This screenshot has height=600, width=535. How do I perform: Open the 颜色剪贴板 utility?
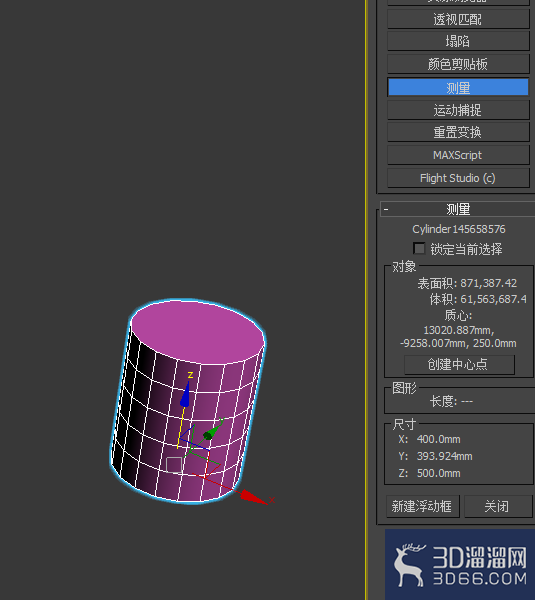coord(458,64)
